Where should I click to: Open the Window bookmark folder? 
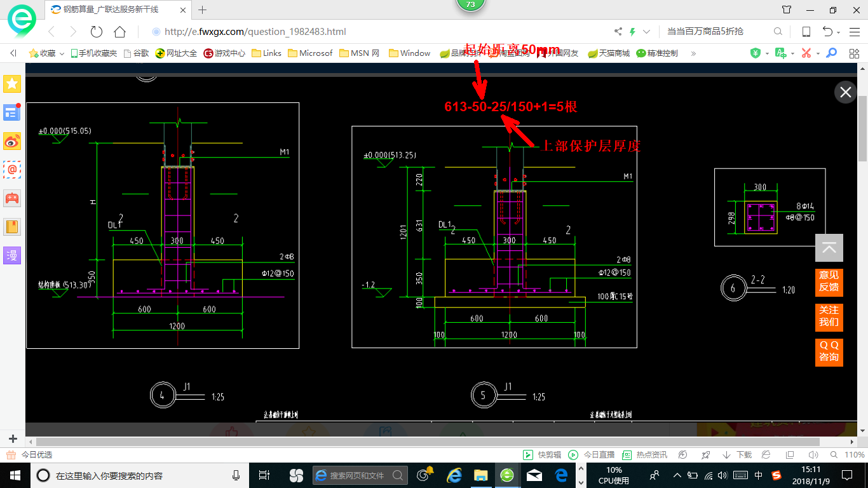410,53
